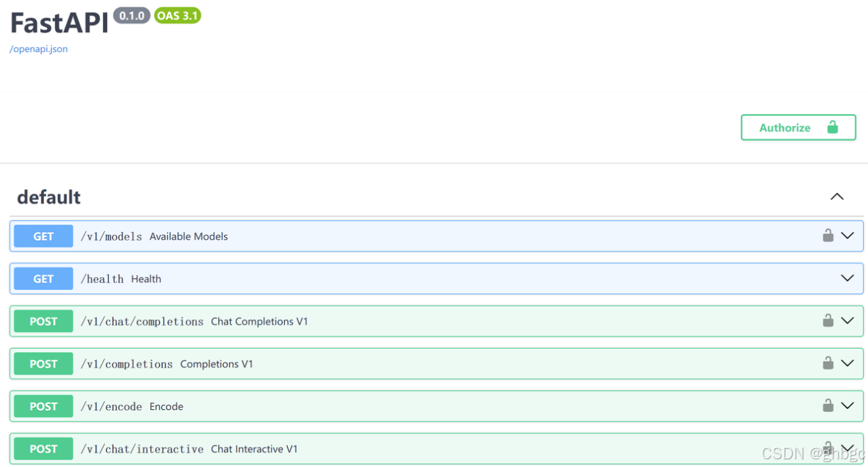Click the Completions V1 description
This screenshot has height=467, width=868.
point(217,363)
